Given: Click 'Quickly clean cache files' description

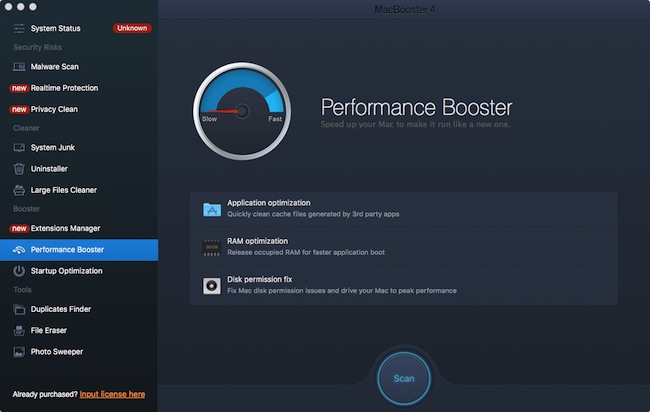Looking at the screenshot, I should pos(313,214).
